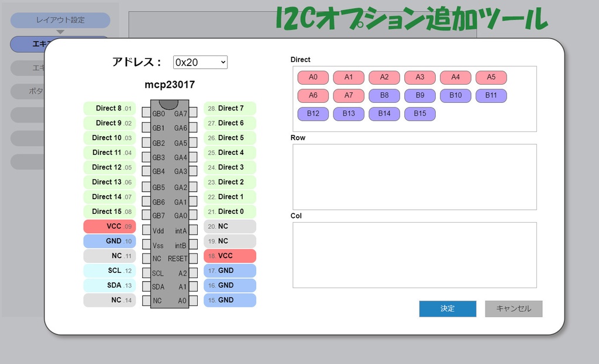Click inside the empty Row assignment area
This screenshot has height=364, width=599.
tap(414, 174)
